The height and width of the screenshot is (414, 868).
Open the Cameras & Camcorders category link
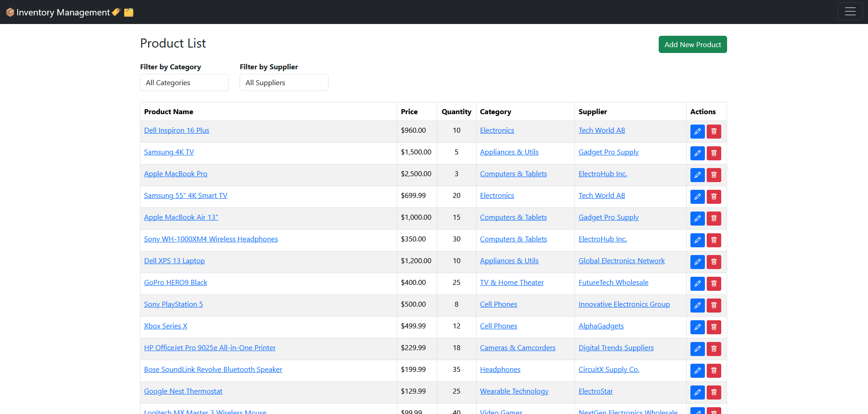(518, 348)
